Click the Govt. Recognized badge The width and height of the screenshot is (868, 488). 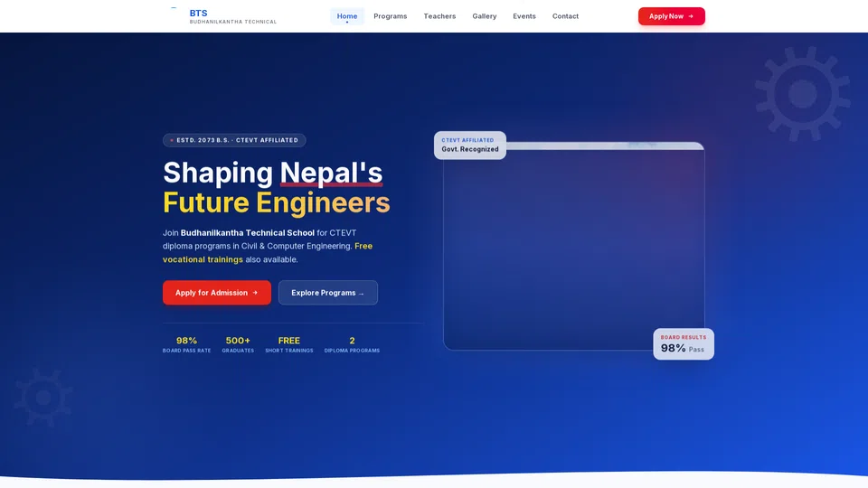(x=470, y=145)
